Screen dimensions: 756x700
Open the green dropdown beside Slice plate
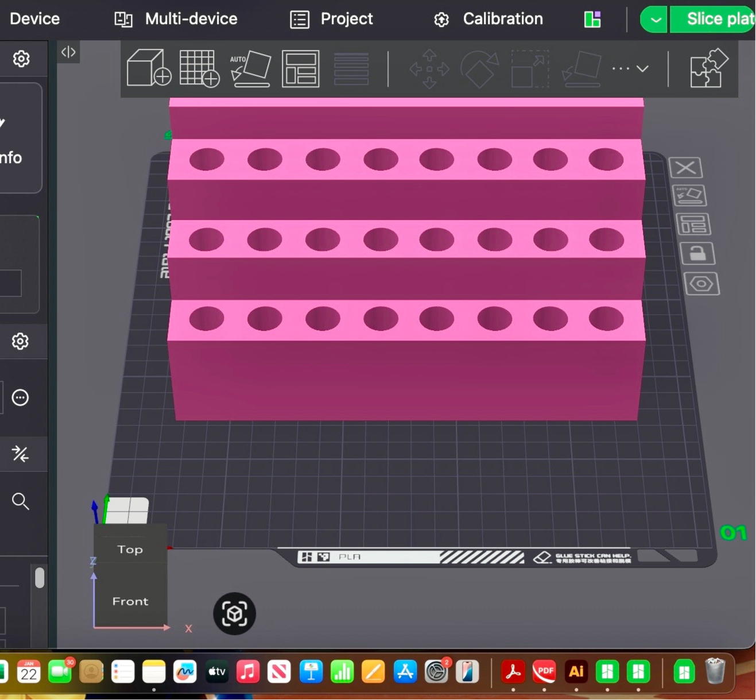point(654,20)
